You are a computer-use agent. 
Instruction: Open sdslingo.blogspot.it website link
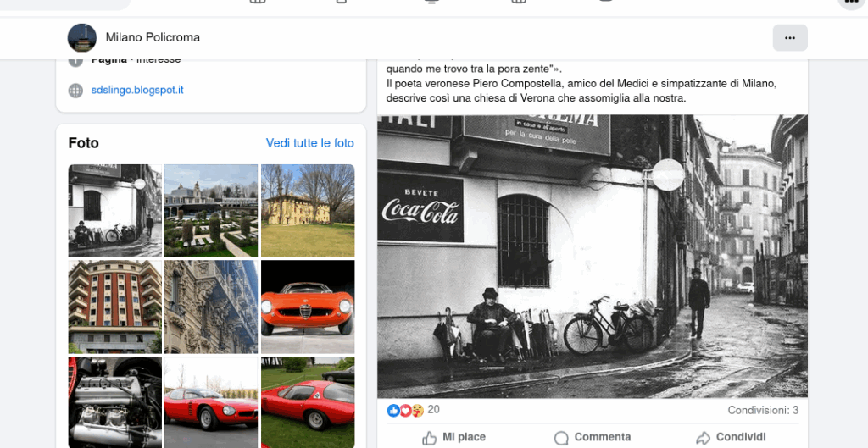(x=137, y=90)
